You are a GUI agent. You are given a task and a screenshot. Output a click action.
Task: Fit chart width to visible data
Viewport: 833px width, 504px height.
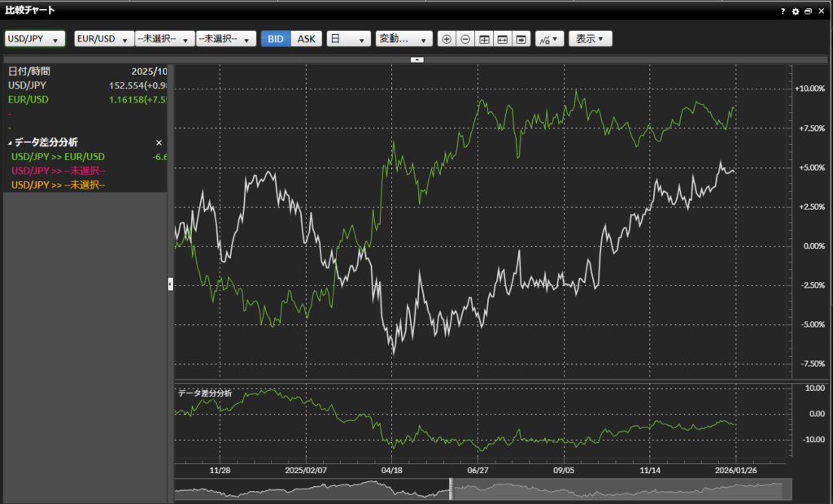[502, 38]
